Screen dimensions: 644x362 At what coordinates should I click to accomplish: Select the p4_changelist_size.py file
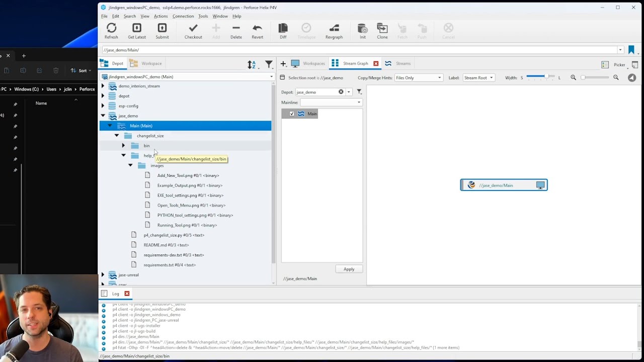point(174,235)
